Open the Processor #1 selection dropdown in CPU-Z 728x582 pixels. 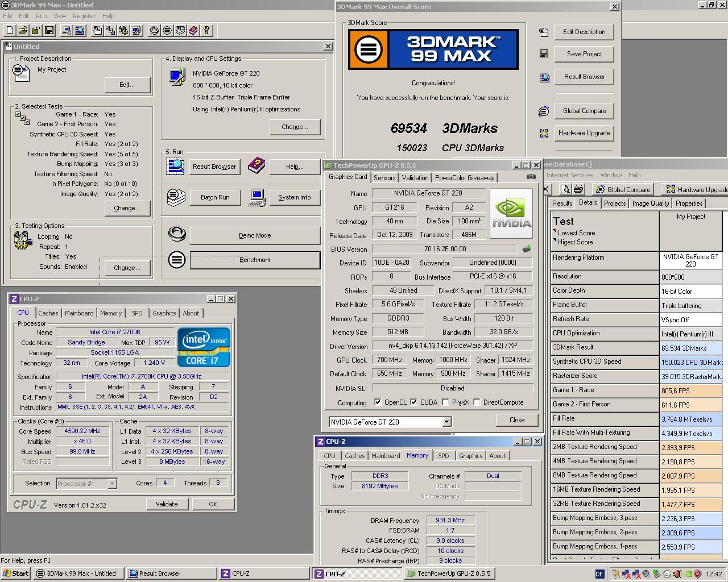point(112,484)
